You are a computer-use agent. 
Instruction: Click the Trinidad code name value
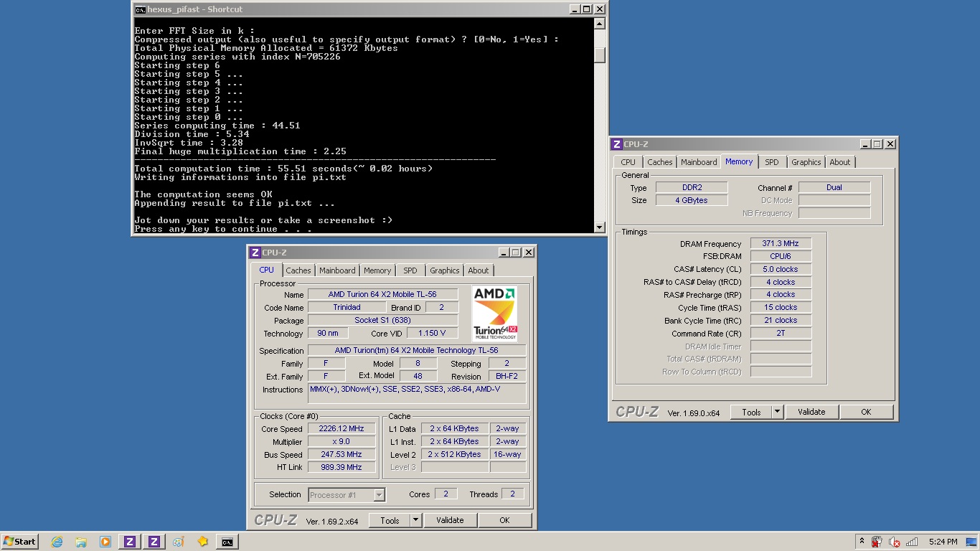coord(347,307)
